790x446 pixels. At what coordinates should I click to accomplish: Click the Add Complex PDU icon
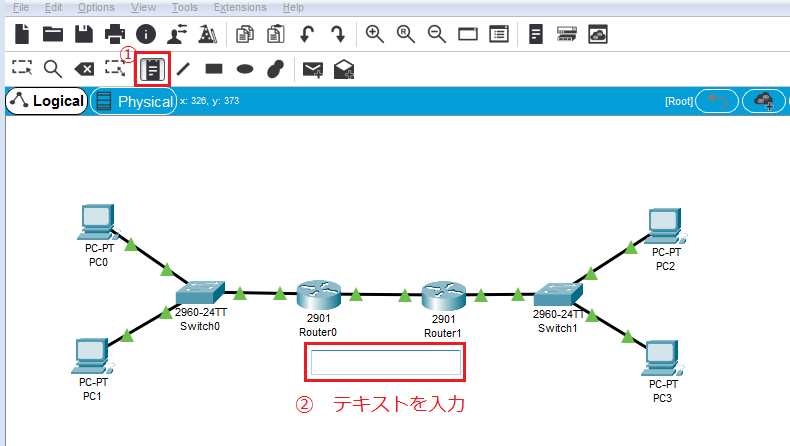point(344,69)
